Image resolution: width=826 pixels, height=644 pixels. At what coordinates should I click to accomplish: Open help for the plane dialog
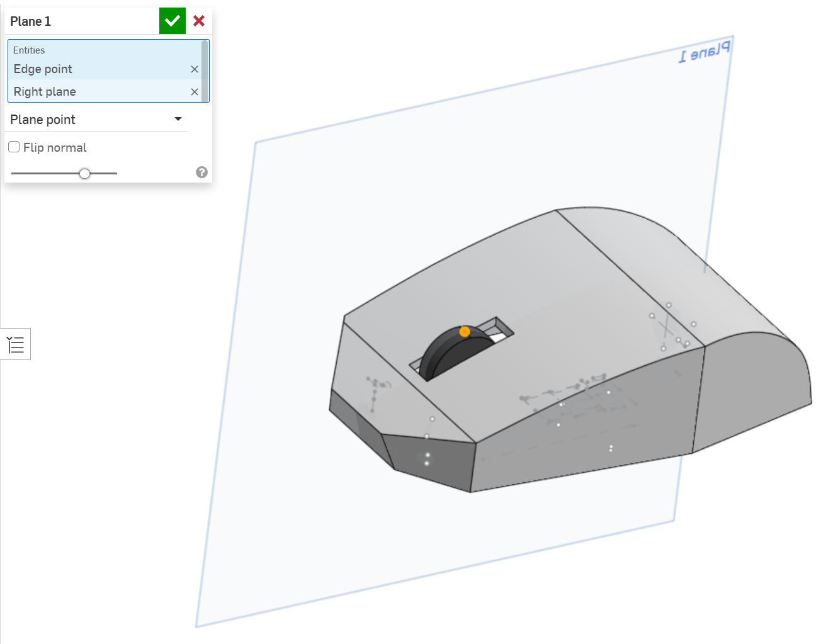click(201, 172)
